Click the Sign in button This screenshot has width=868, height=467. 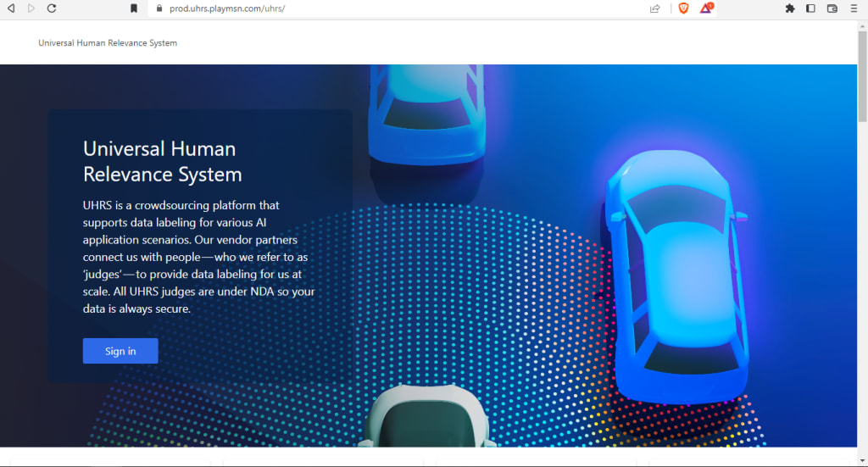120,351
